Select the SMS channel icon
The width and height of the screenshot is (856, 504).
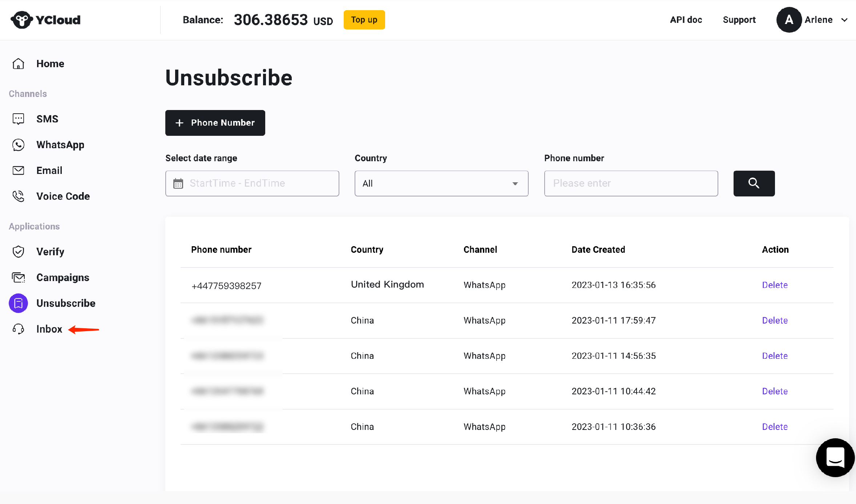[18, 119]
